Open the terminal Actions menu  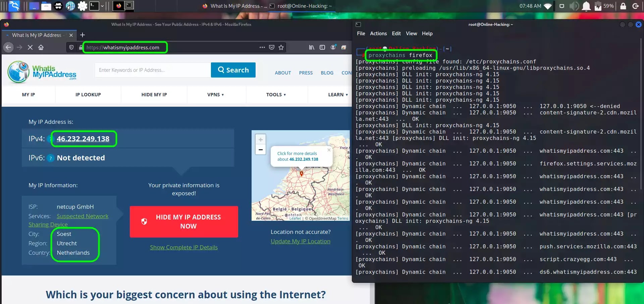pos(378,34)
